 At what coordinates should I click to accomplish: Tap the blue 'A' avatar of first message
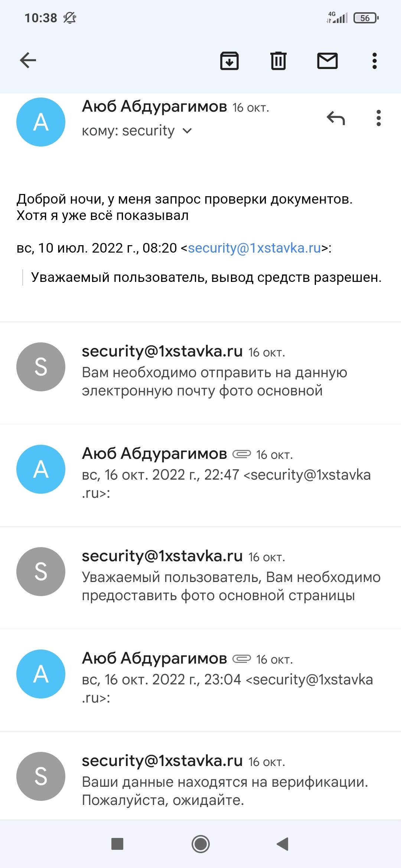click(x=41, y=122)
